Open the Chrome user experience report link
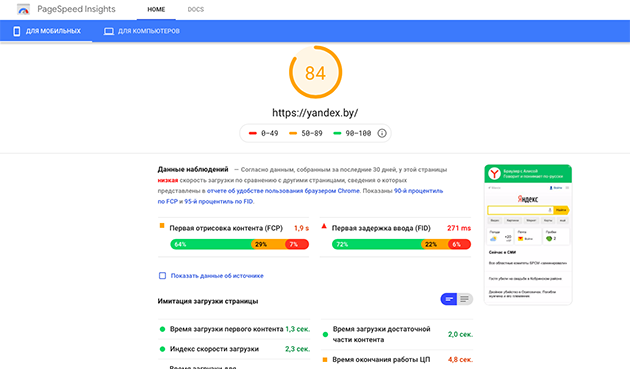 click(x=283, y=191)
